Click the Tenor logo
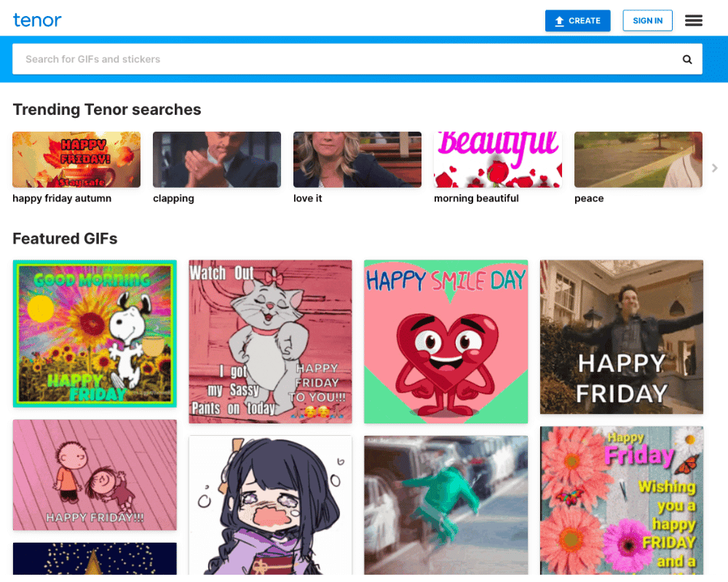The height and width of the screenshot is (582, 728). tap(37, 20)
